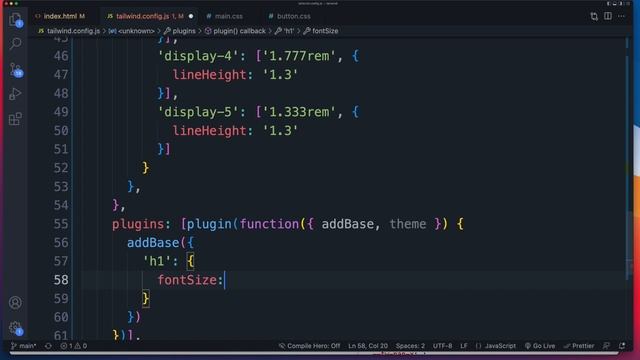
Task: Open Run and Debug view
Action: pyautogui.click(x=16, y=94)
